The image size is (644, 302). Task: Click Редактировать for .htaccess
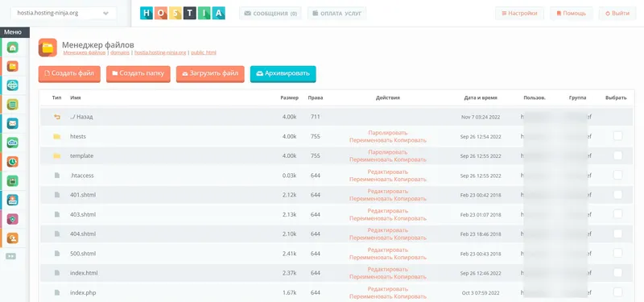click(388, 172)
